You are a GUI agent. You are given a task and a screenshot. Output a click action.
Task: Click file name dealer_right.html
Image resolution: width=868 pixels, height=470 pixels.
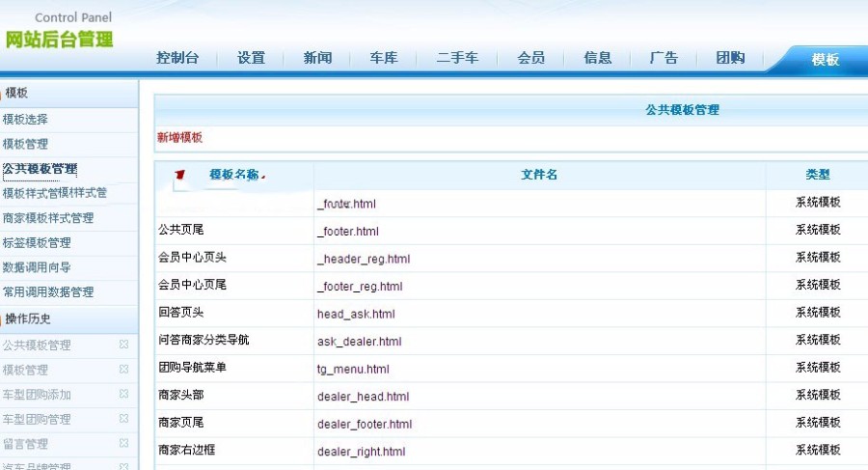361,452
